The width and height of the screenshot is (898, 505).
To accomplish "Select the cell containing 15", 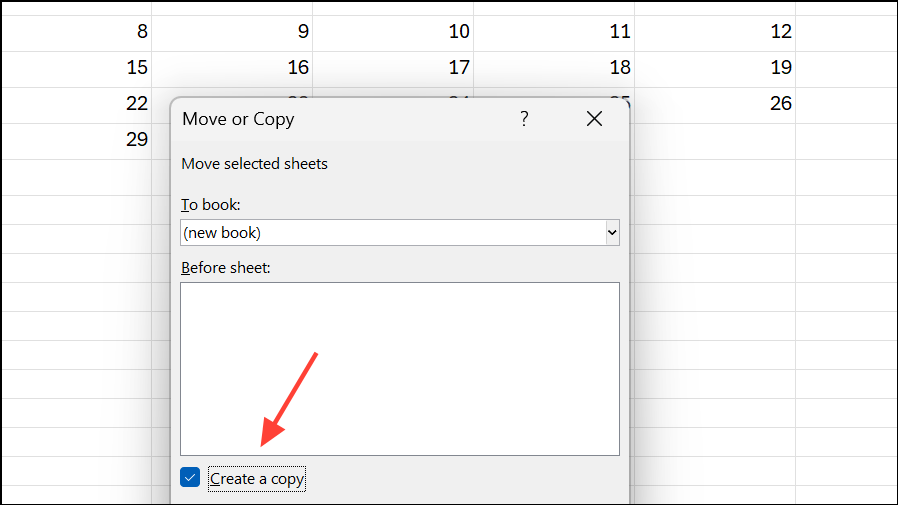I will (x=76, y=67).
